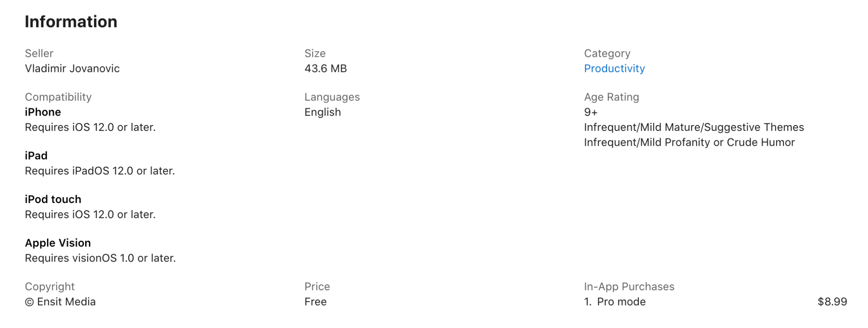Screen dimensions: 868x328
Task: Click the Information section heading
Action: point(71,22)
